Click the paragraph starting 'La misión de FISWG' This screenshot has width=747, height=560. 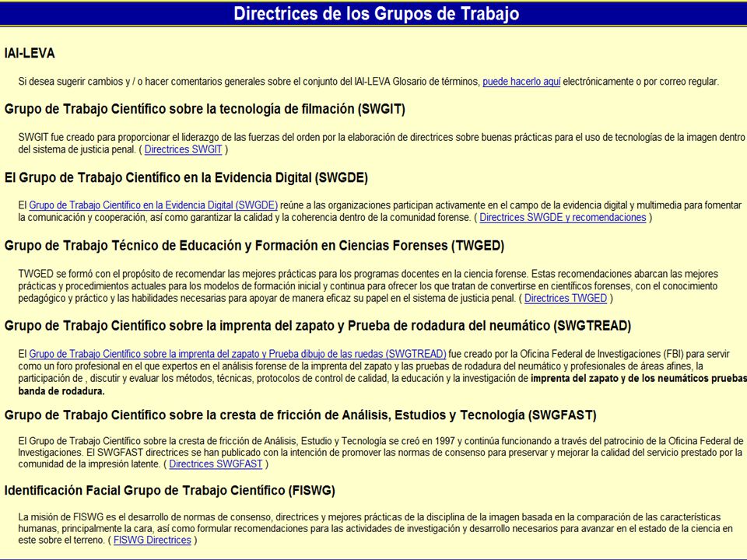375,529
